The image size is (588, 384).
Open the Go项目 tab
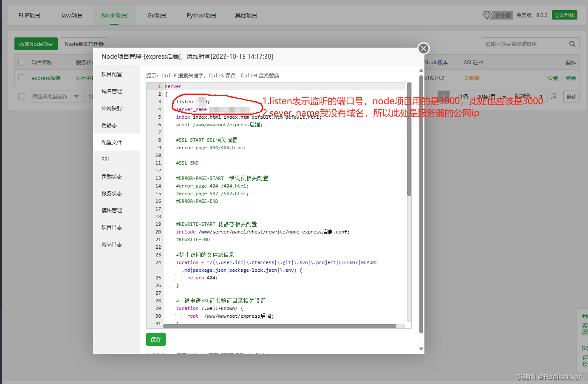click(x=157, y=15)
